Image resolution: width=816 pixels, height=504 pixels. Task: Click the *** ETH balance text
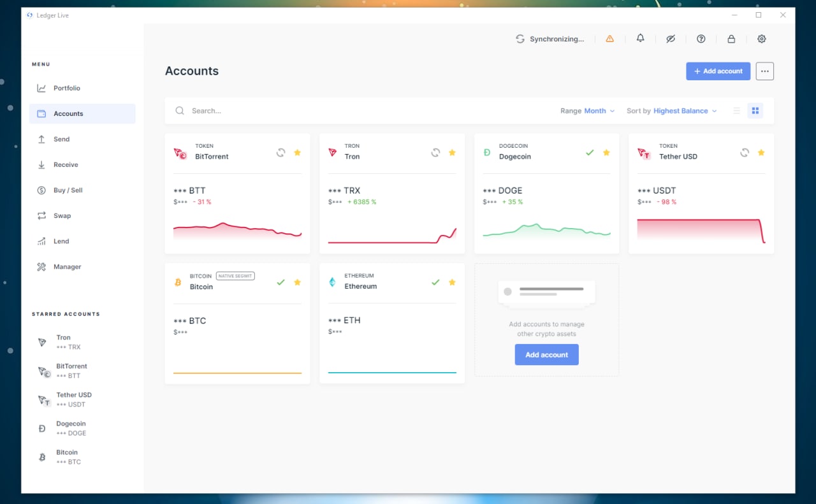tap(344, 320)
